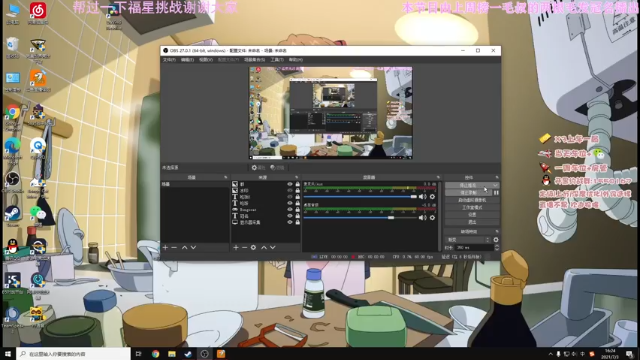
Task: Open the 工具(T) tools menu
Action: click(277, 60)
